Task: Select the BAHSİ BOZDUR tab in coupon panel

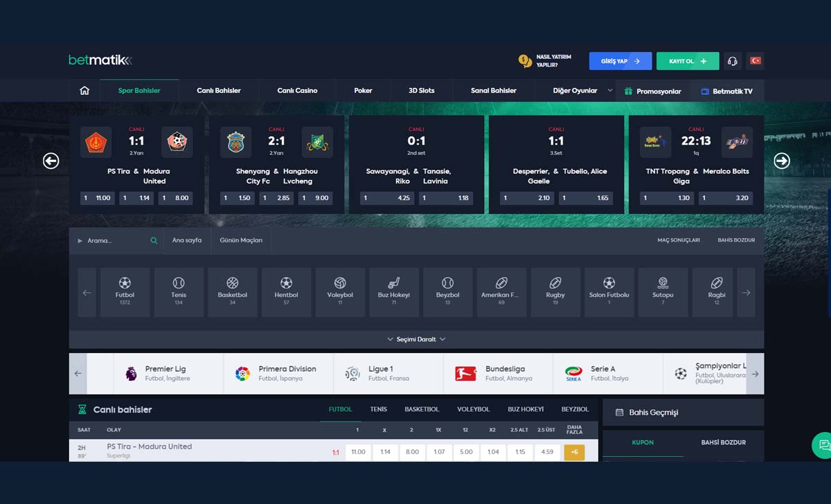Action: pos(724,442)
